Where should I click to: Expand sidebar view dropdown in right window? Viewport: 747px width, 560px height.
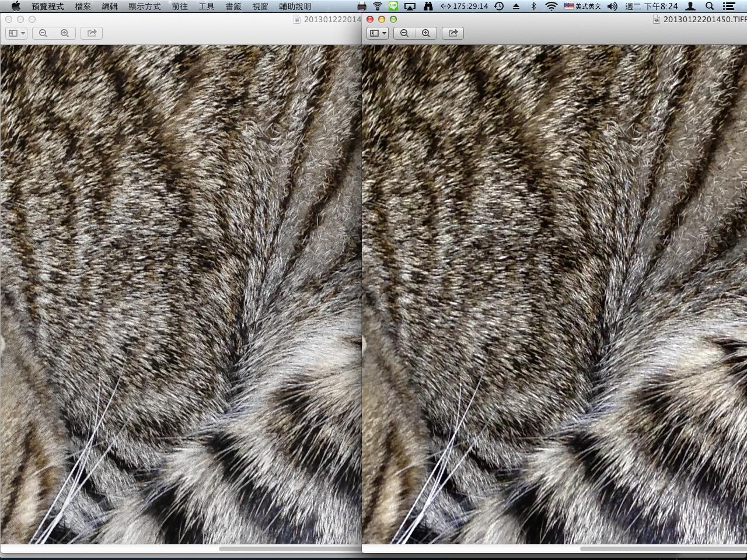tap(378, 33)
